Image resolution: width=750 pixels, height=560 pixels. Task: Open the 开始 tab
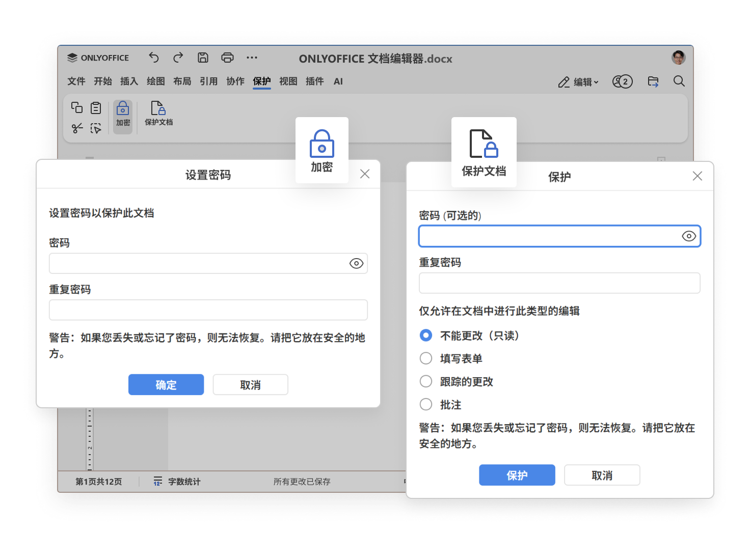pos(103,81)
